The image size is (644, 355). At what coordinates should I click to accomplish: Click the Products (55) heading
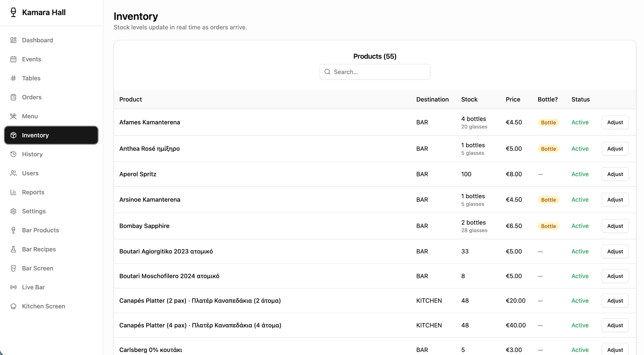[x=375, y=56]
